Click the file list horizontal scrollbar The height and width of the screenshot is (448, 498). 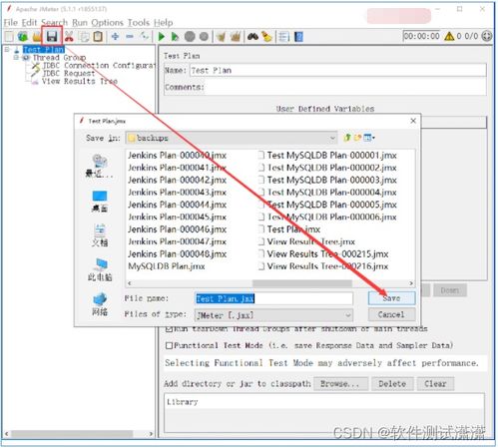pos(270,283)
